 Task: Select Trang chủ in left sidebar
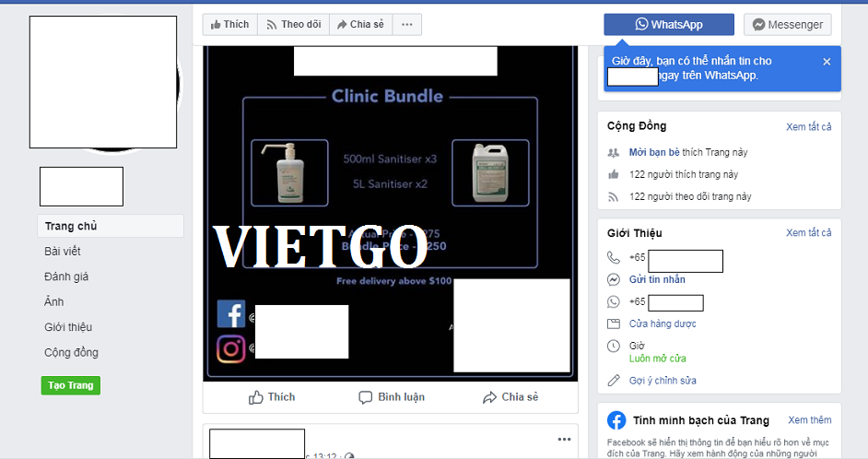click(111, 226)
